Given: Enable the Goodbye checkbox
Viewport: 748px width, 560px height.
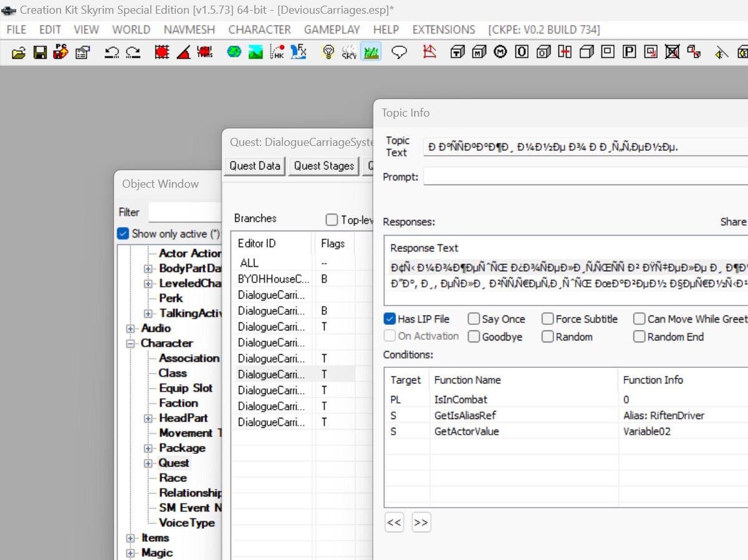Looking at the screenshot, I should (x=474, y=337).
